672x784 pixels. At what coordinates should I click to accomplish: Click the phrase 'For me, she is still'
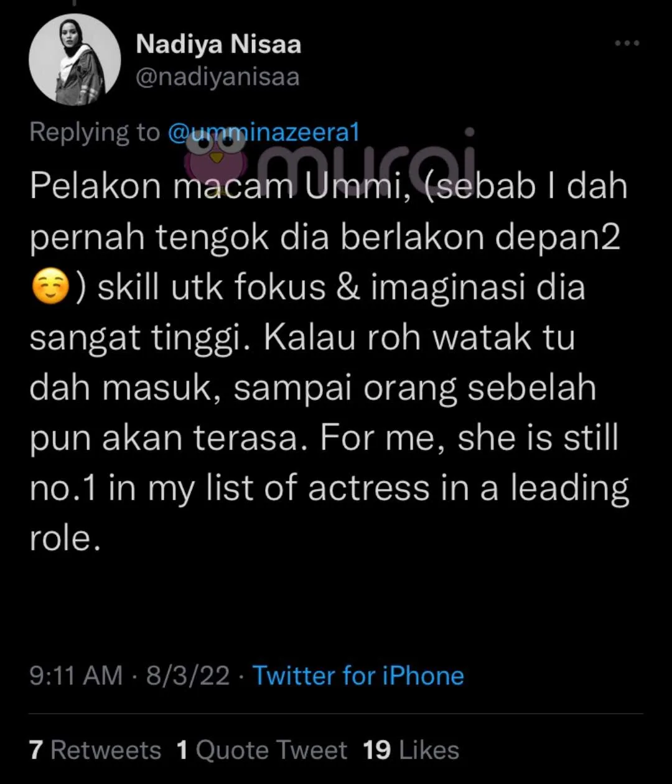click(470, 439)
